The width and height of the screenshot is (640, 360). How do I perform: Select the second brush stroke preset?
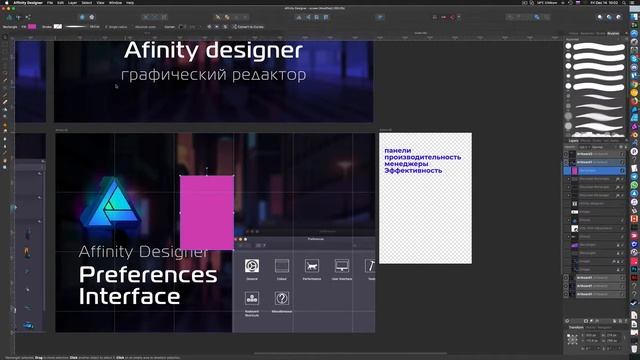coord(598,57)
